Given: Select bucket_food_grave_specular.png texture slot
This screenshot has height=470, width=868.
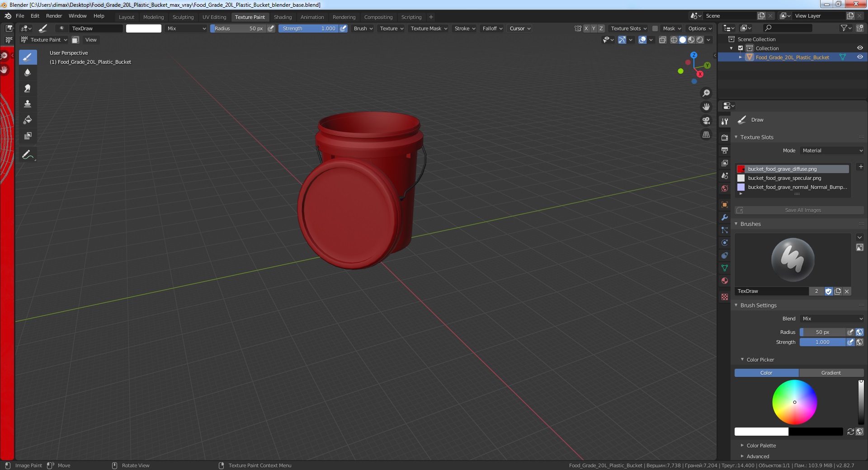Looking at the screenshot, I should pos(793,178).
